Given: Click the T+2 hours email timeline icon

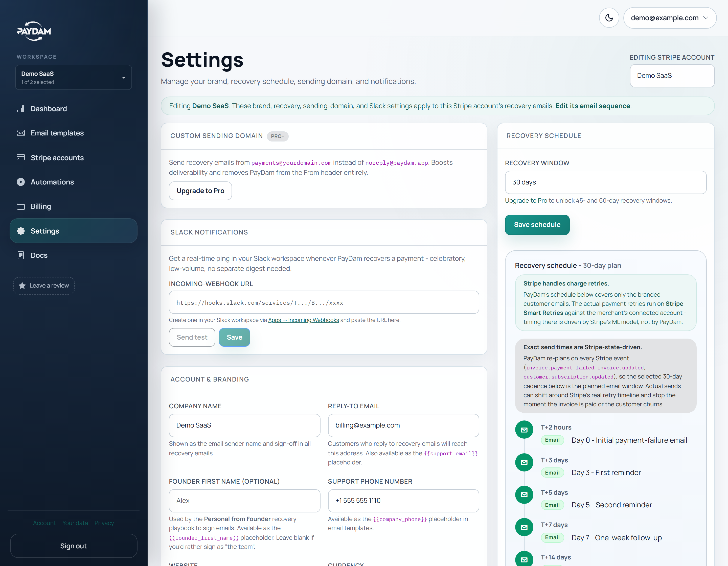Looking at the screenshot, I should 524,430.
